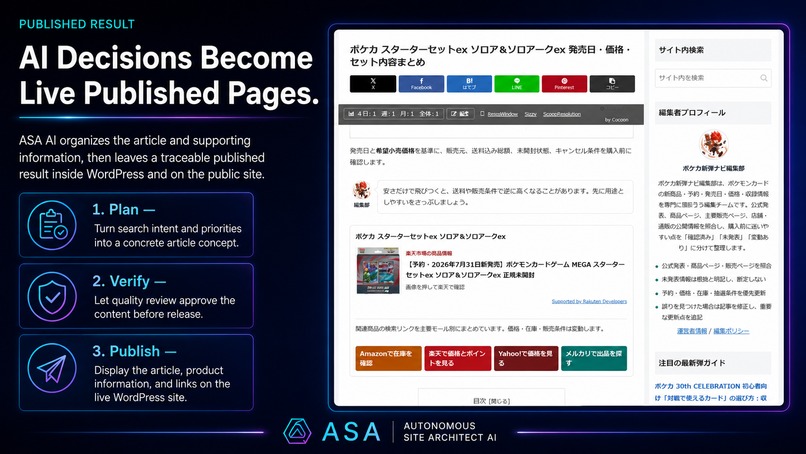Click the magnifier search icon in sidebar
The image size is (806, 454).
click(x=763, y=78)
